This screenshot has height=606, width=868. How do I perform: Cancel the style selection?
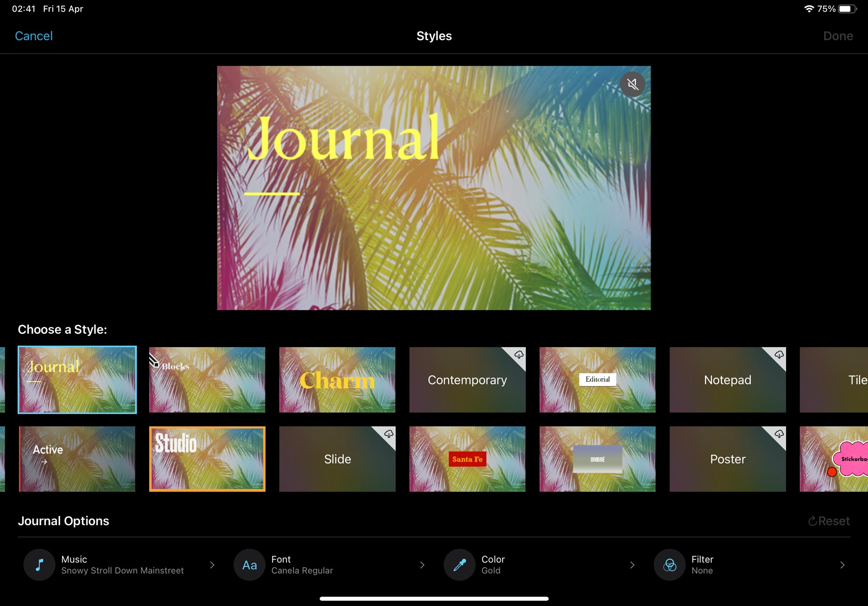pos(34,36)
